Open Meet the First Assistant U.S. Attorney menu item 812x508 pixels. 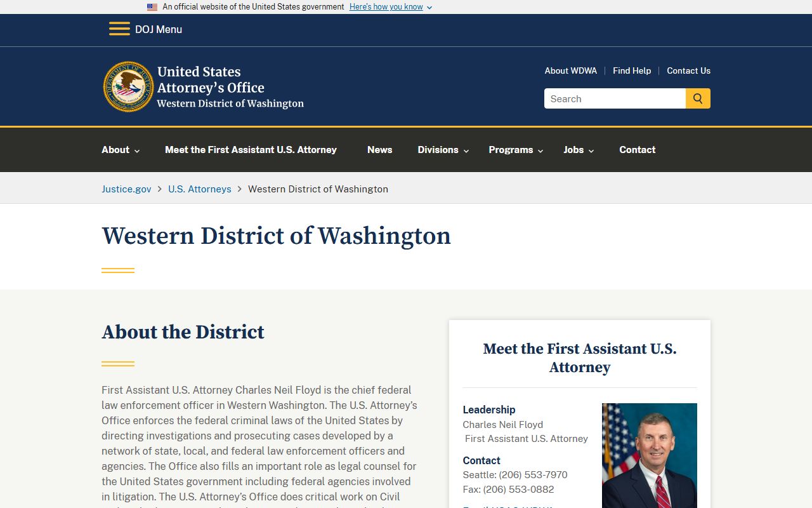tap(251, 150)
